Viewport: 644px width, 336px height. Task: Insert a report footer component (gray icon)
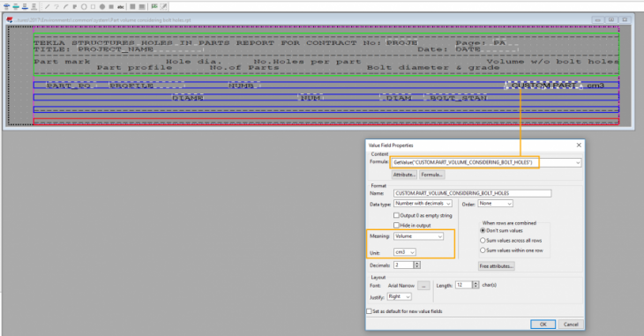click(x=34, y=6)
